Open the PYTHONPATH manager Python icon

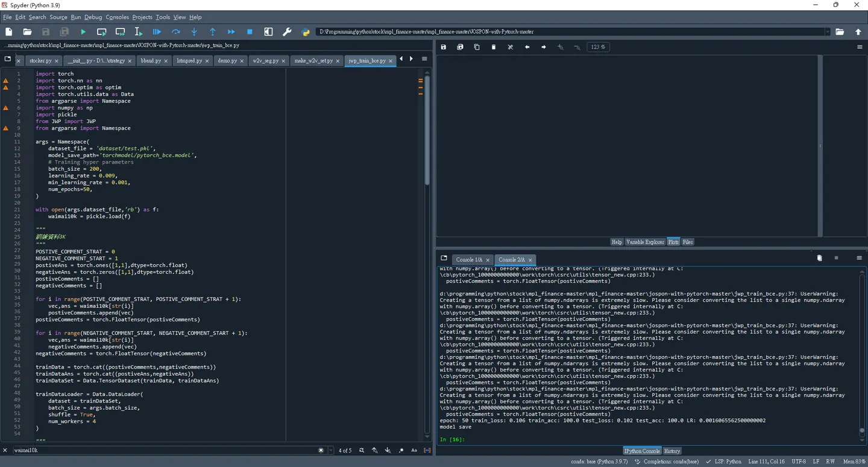point(306,31)
